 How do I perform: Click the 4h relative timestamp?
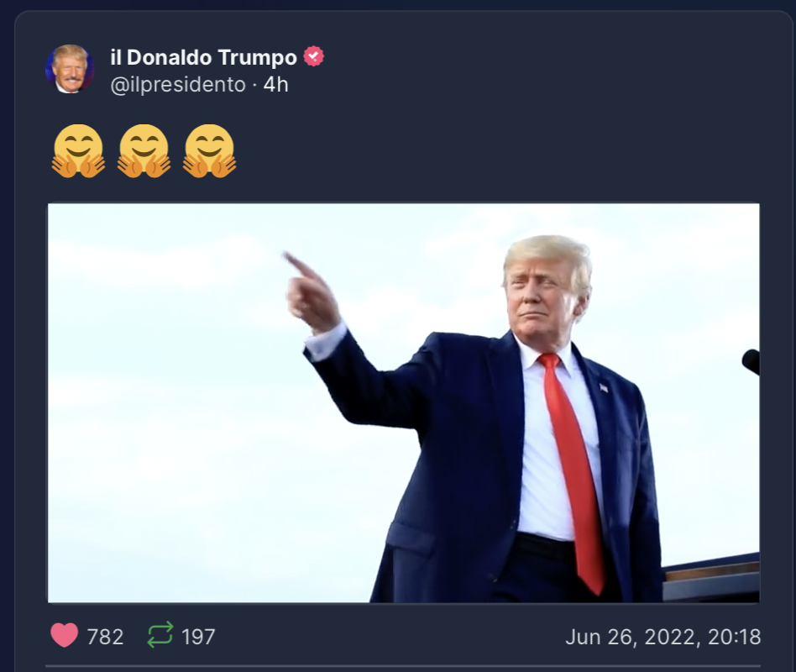(x=275, y=85)
